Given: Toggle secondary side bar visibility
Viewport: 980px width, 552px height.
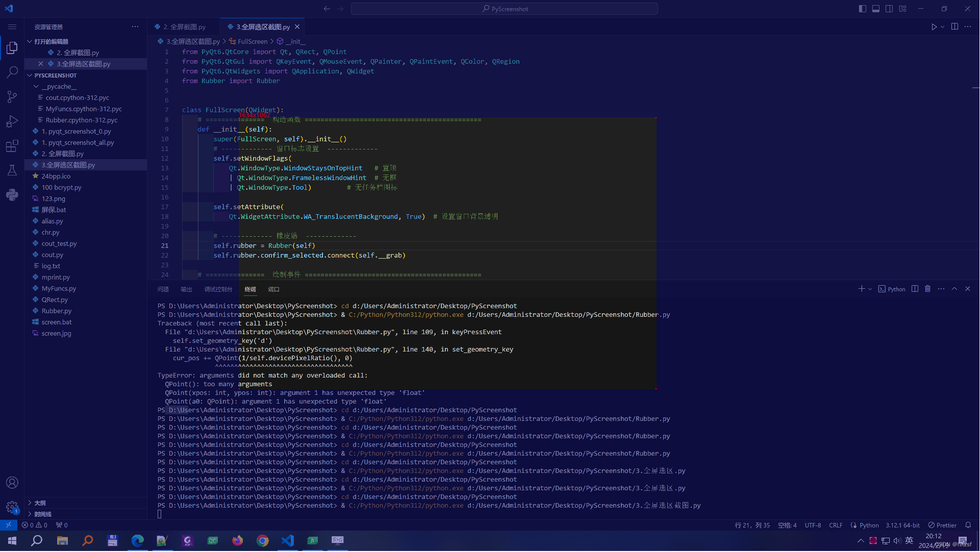Looking at the screenshot, I should click(x=889, y=9).
